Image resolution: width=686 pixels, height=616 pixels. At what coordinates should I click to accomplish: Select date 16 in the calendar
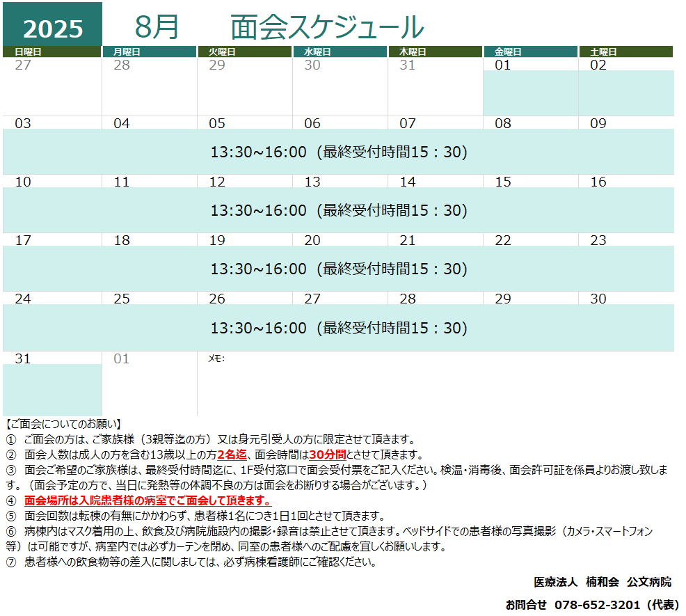pos(598,182)
